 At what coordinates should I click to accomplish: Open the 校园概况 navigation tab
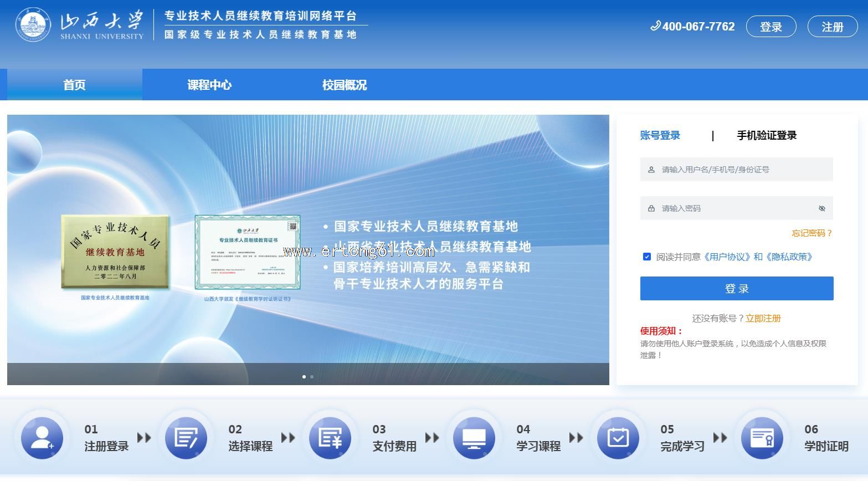345,85
